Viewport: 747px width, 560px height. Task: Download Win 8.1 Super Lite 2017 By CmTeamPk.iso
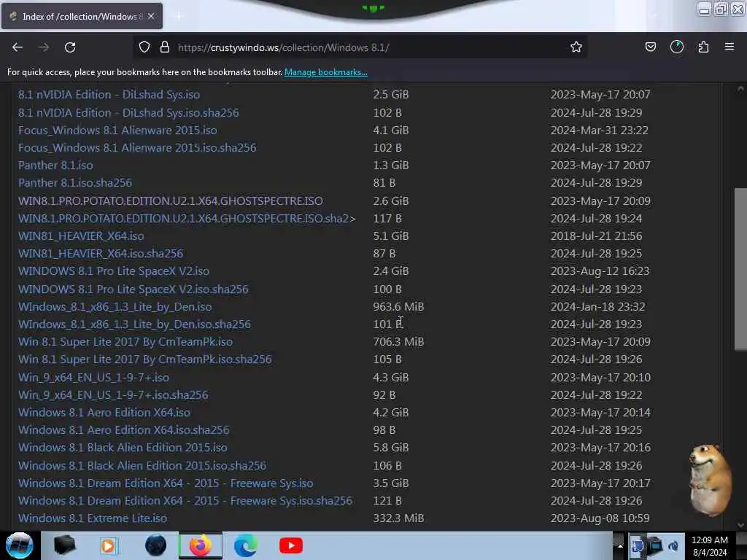[125, 342]
